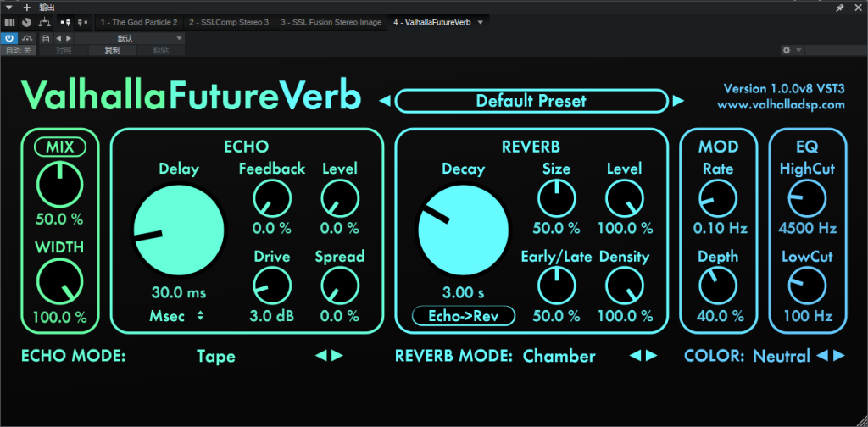Expand the plugin tab list dropdown arrow
The height and width of the screenshot is (427, 868).
481,22
